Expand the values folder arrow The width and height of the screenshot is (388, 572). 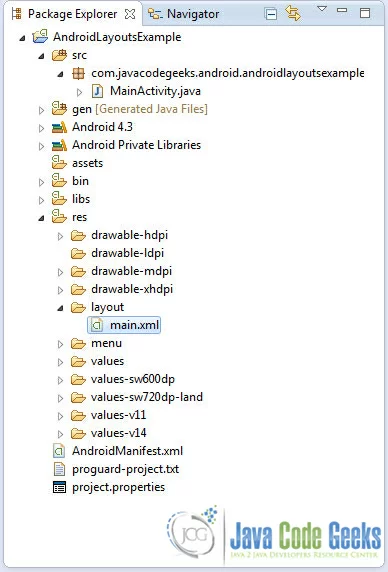[x=61, y=362]
